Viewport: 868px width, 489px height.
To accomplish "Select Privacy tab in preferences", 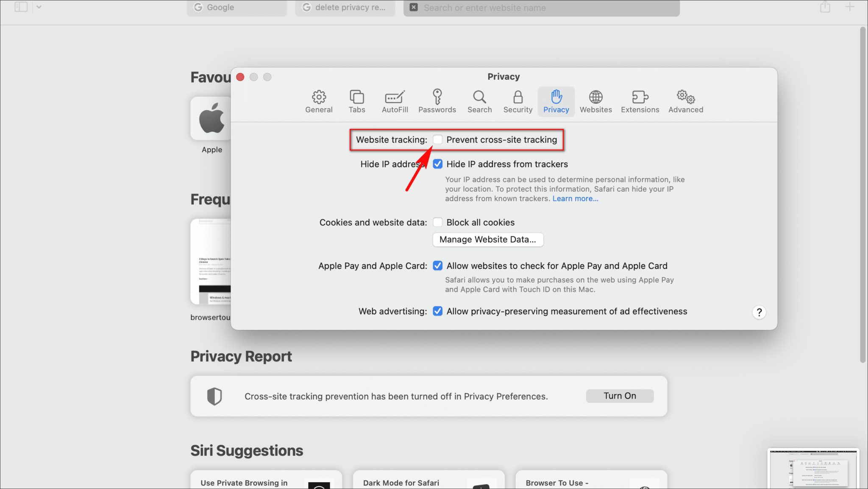I will (556, 100).
